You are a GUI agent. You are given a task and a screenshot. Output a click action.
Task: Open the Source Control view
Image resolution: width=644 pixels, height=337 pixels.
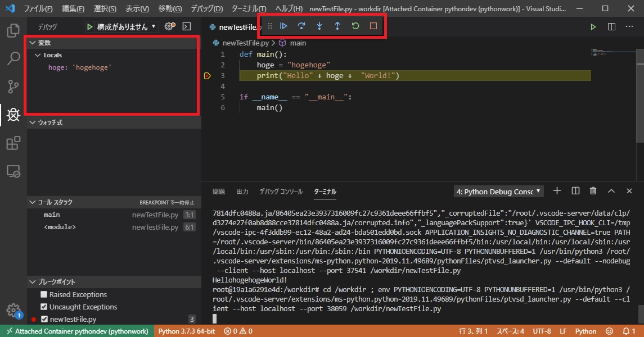pos(13,86)
